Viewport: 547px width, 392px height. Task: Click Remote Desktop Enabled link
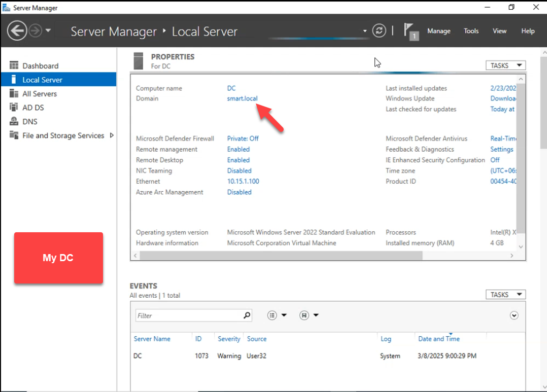[x=238, y=160]
